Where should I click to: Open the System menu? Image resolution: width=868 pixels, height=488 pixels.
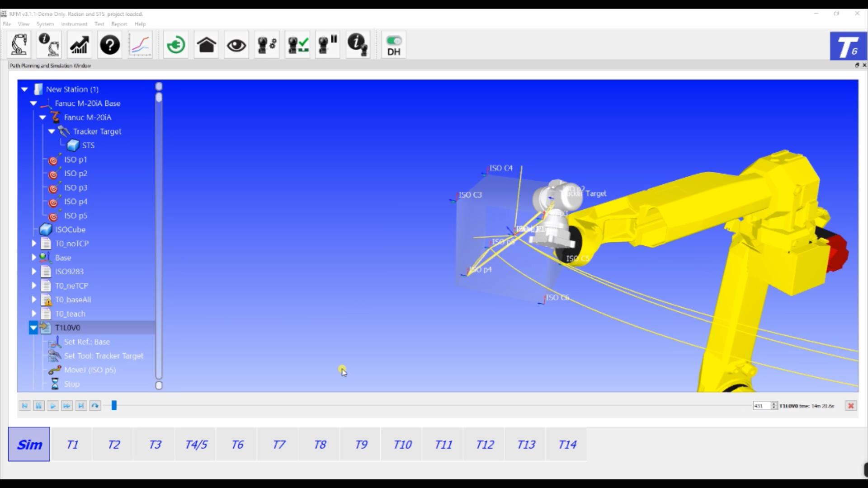(45, 24)
